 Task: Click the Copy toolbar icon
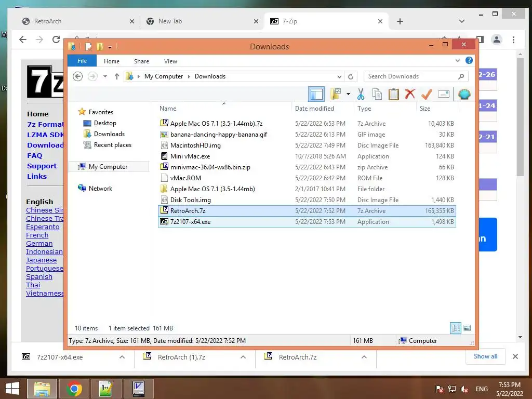[x=377, y=94]
